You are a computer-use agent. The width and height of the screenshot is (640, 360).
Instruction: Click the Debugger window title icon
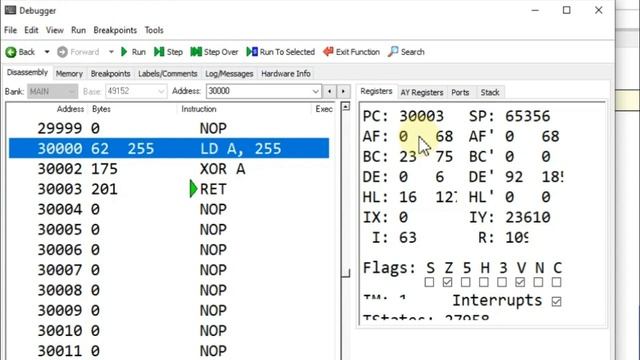10,10
